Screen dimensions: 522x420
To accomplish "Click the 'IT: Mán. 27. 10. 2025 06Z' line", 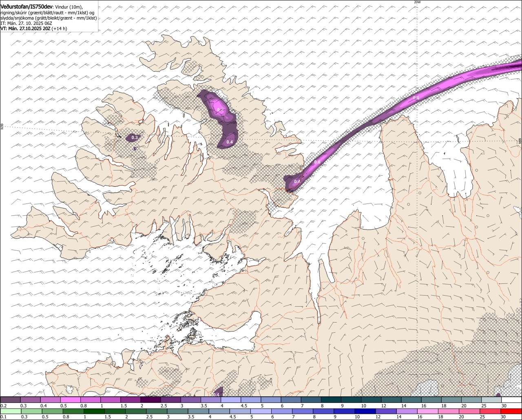I will pos(26,23).
